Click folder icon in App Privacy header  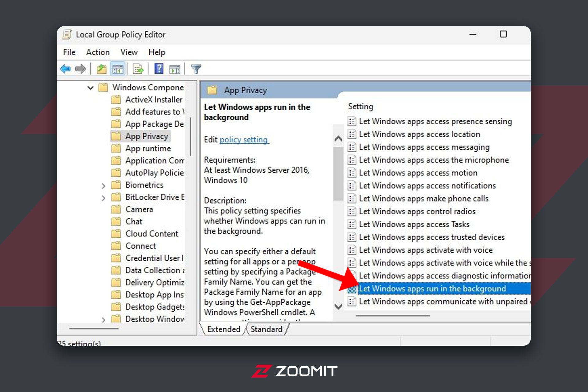pyautogui.click(x=212, y=90)
